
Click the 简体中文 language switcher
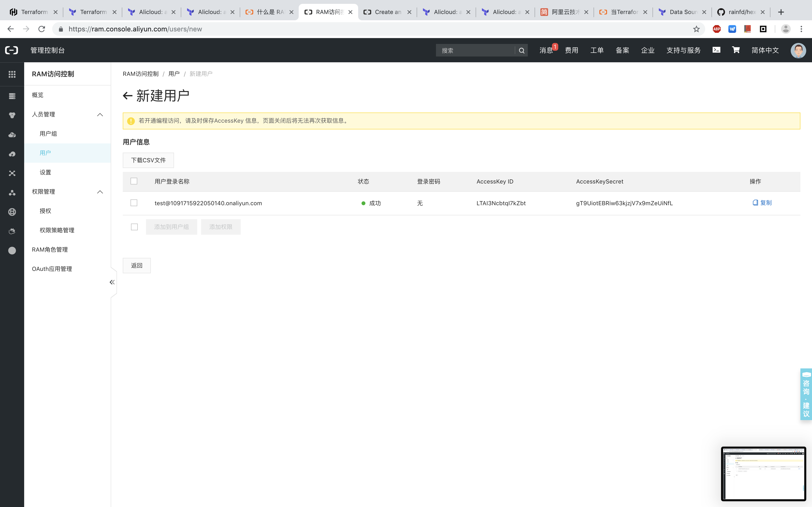coord(765,50)
